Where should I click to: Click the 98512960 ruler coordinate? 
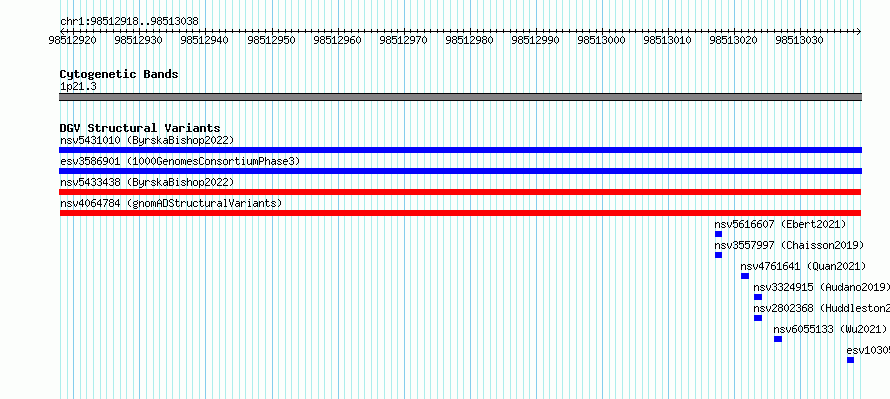(x=337, y=40)
